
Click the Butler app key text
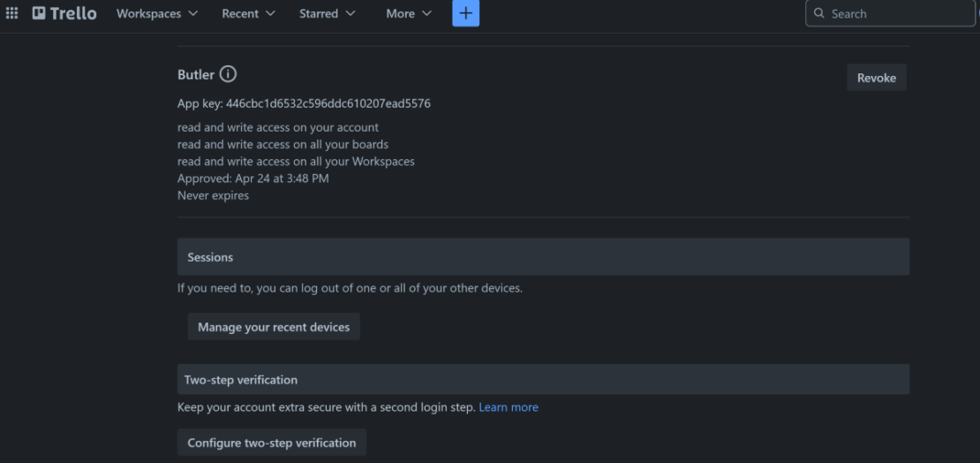tap(304, 103)
